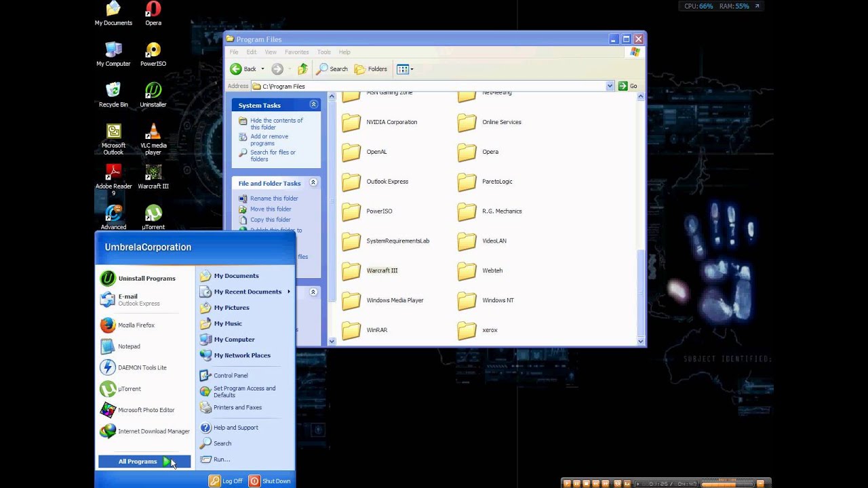Launch VLC media player from the desktop
The width and height of the screenshot is (868, 488).
pos(153,139)
